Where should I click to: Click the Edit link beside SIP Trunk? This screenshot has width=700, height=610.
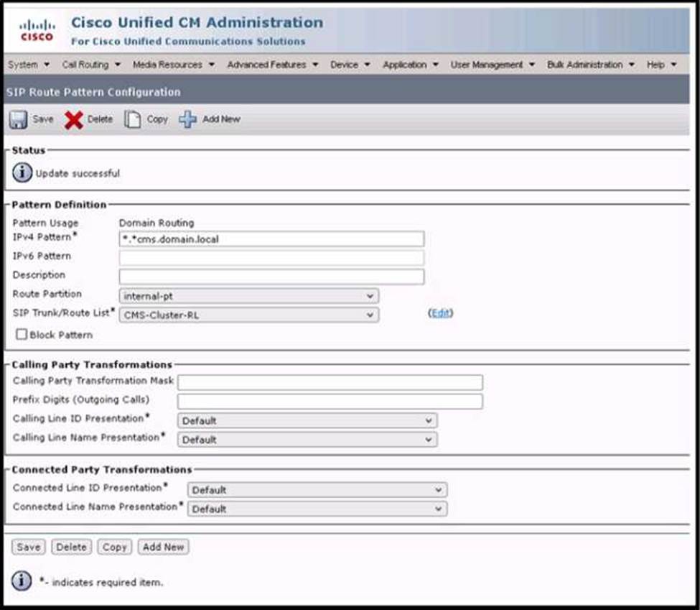point(441,313)
